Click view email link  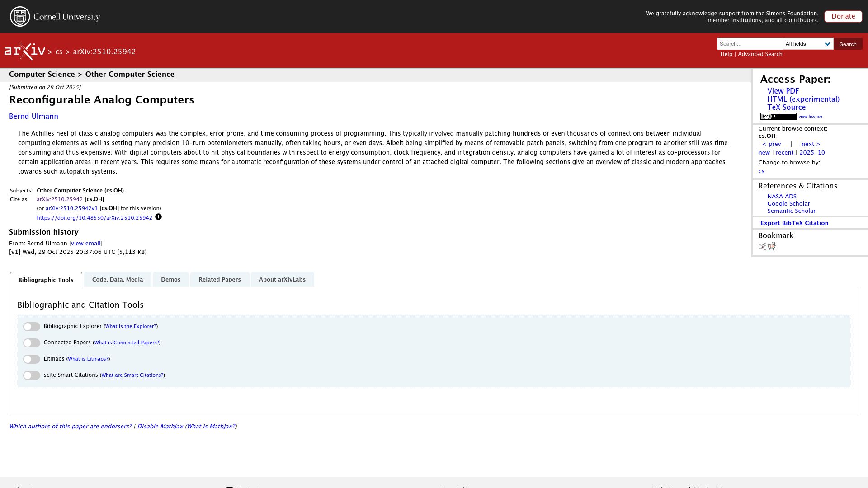tap(86, 244)
